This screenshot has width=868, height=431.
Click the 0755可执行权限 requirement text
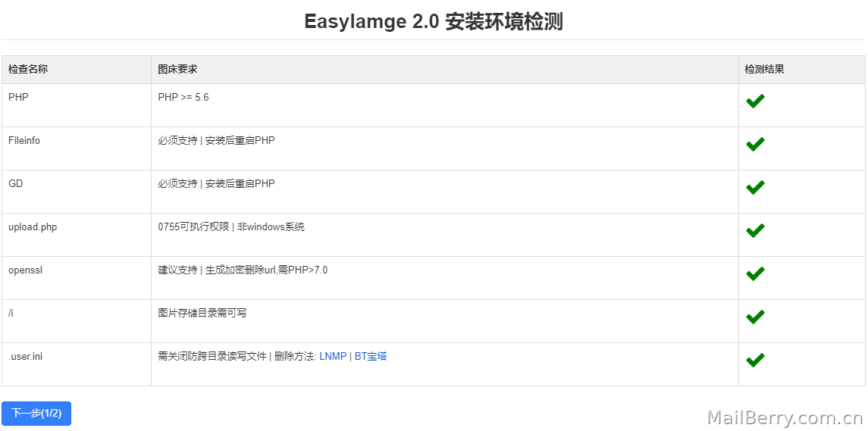[x=231, y=226]
